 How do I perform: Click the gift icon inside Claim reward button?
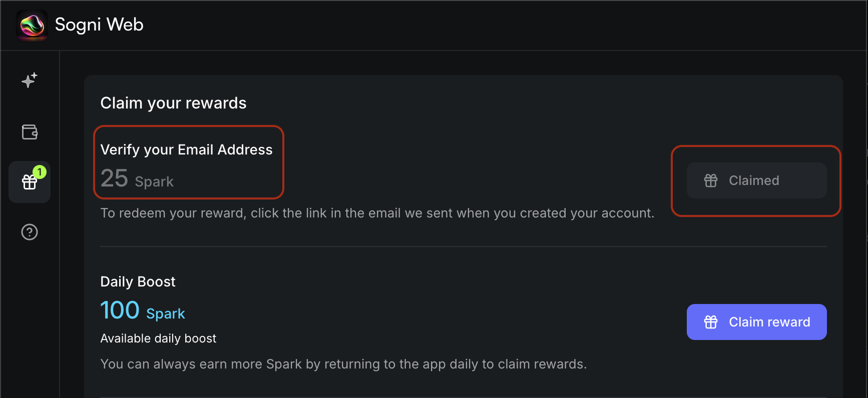point(711,322)
